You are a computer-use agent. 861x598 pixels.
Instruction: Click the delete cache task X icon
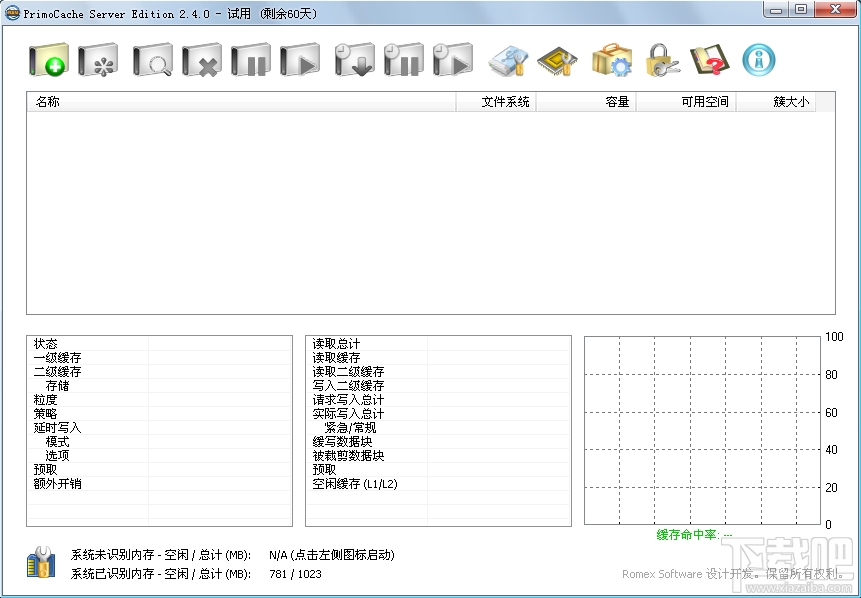click(202, 59)
